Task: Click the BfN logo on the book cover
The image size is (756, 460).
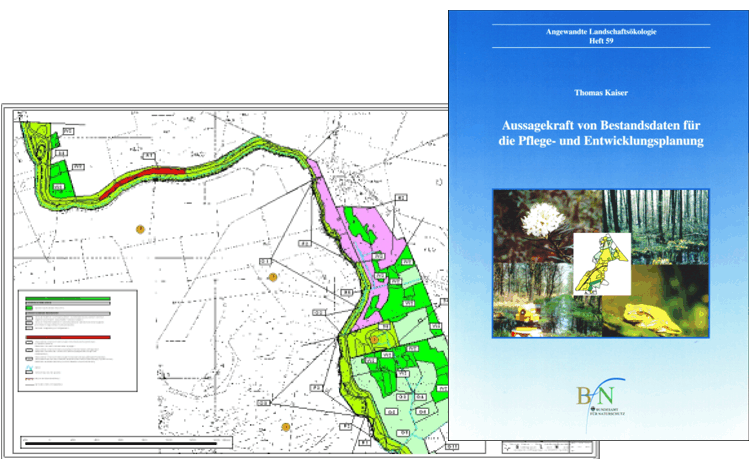Action: pos(598,396)
